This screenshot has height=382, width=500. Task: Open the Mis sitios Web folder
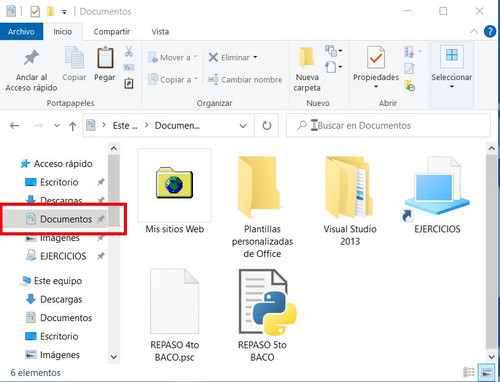point(175,192)
